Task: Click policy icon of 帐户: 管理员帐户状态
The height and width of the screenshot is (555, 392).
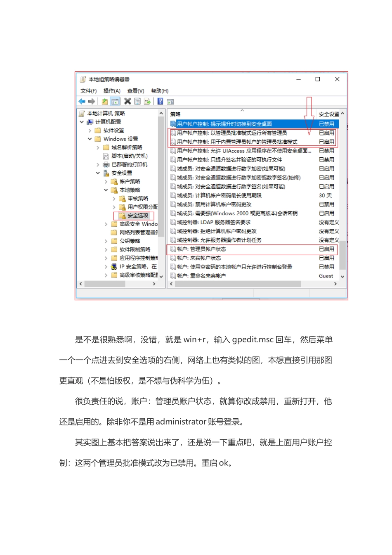Action: coord(173,249)
